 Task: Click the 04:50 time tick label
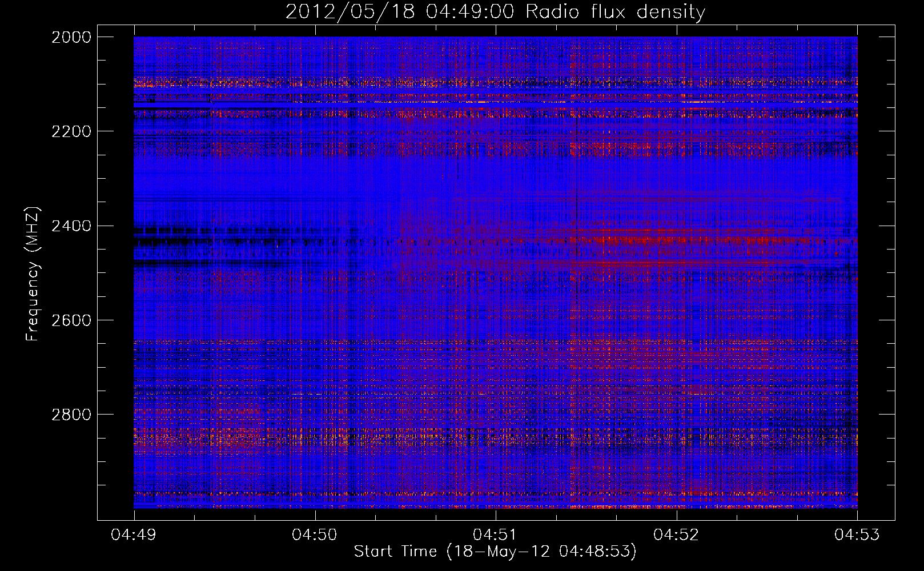[315, 535]
